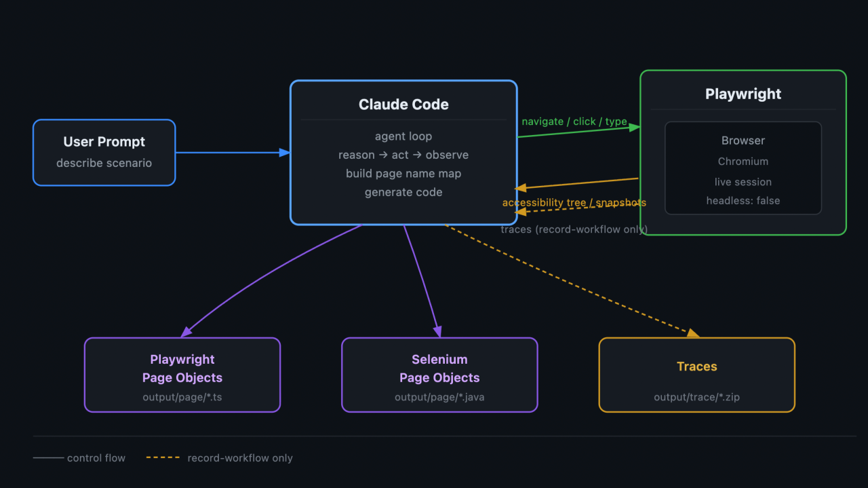Click the 'Playwright Page Objects' title
The image size is (868, 488).
pyautogui.click(x=182, y=369)
